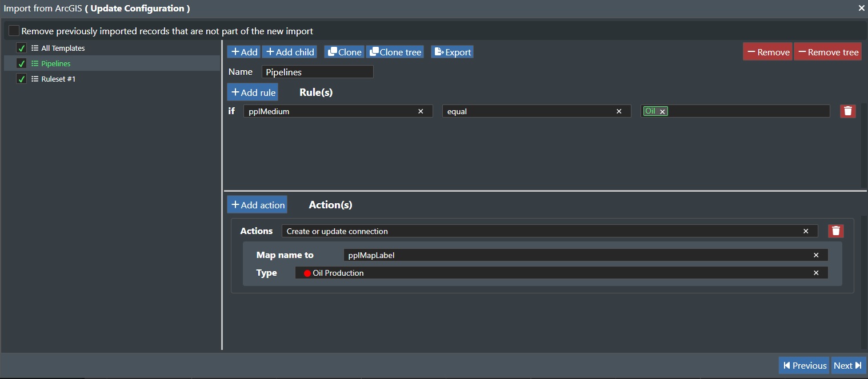Select Pipelines tree item
This screenshot has height=379, width=868.
click(x=56, y=64)
